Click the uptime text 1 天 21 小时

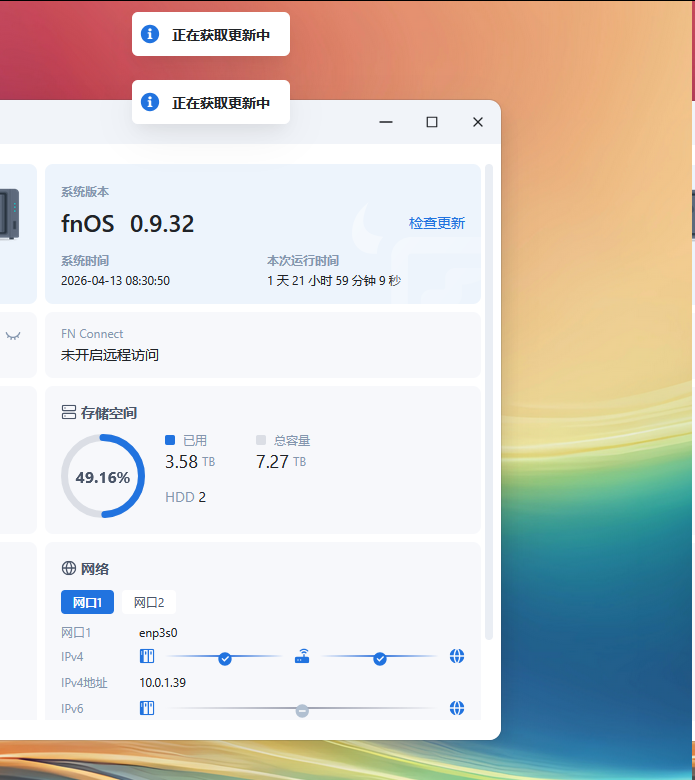pos(334,281)
